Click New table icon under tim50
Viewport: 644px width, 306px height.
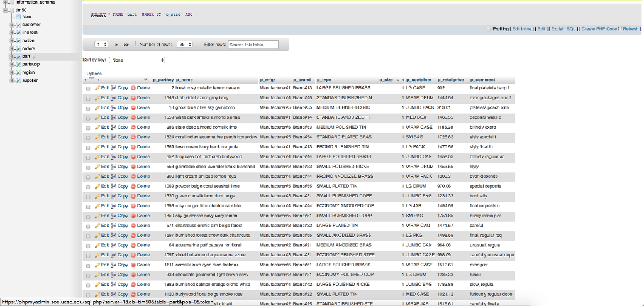(18, 17)
